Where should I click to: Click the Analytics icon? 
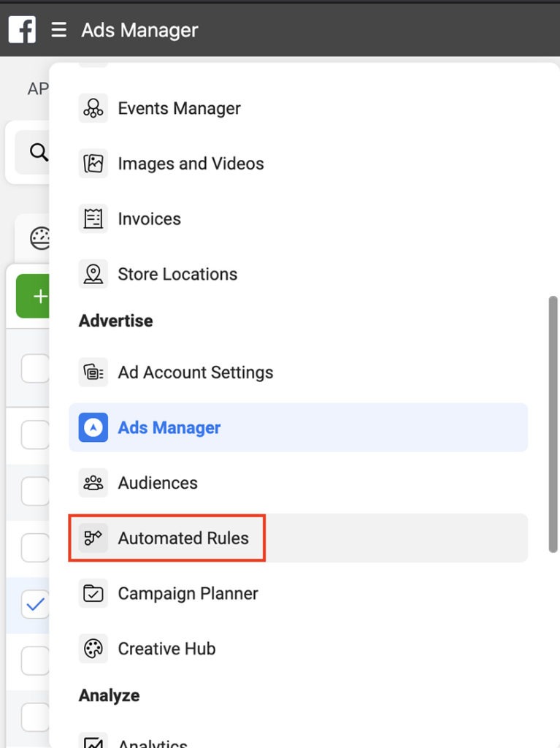[x=93, y=741]
